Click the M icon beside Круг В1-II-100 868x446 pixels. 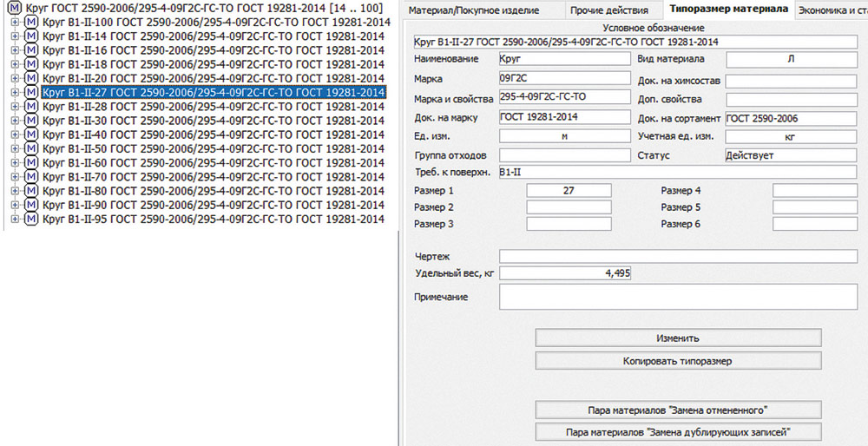[x=32, y=22]
